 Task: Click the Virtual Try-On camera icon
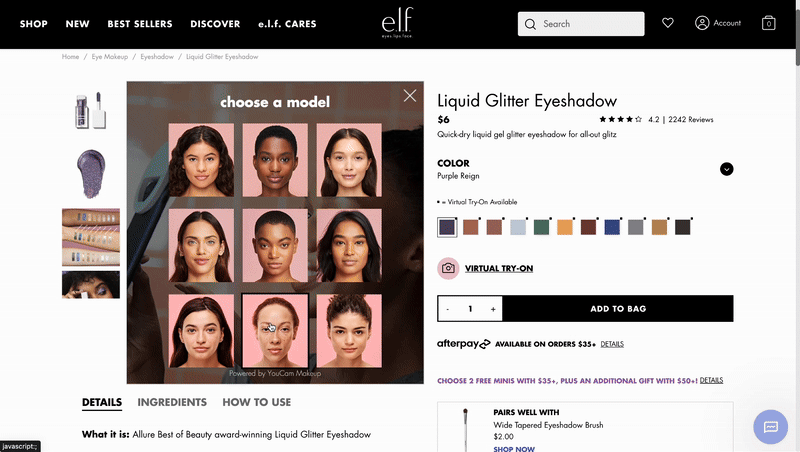(x=448, y=268)
